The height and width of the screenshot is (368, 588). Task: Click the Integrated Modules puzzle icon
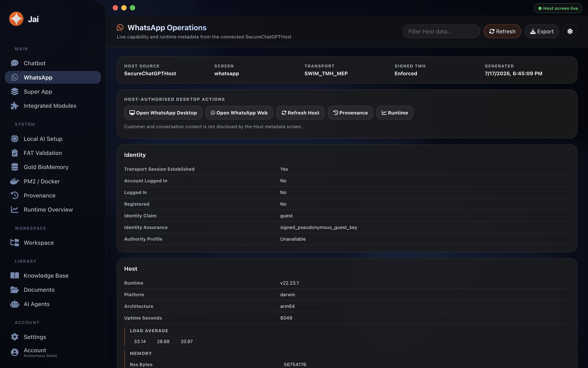(x=14, y=106)
